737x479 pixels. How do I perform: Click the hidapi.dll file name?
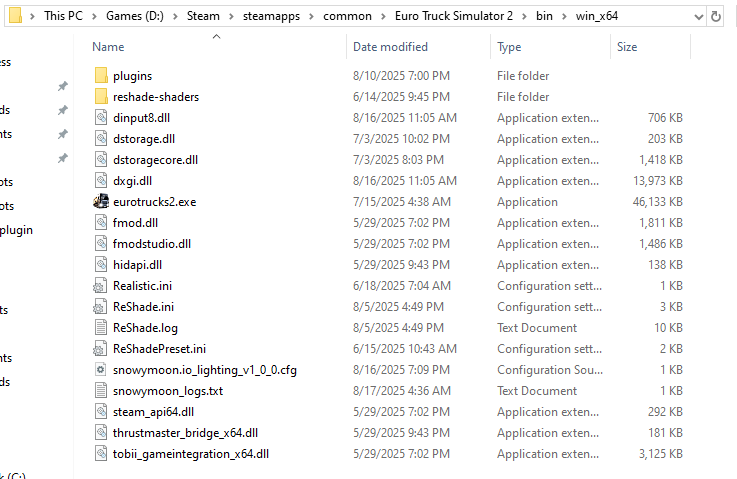pos(137,265)
